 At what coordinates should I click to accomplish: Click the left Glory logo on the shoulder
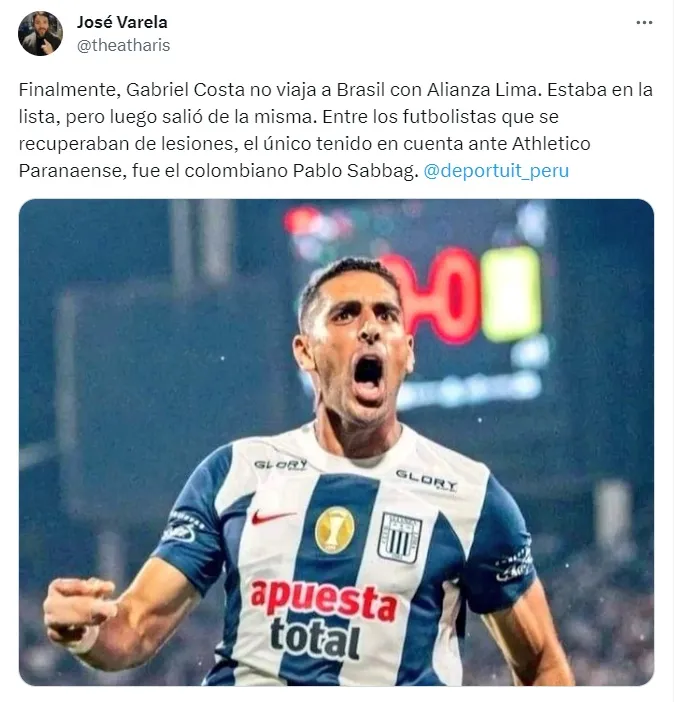click(281, 465)
